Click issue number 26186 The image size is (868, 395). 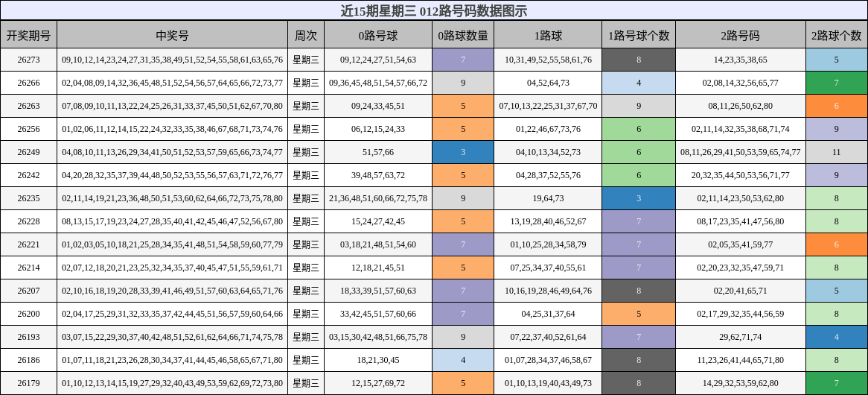pos(28,360)
